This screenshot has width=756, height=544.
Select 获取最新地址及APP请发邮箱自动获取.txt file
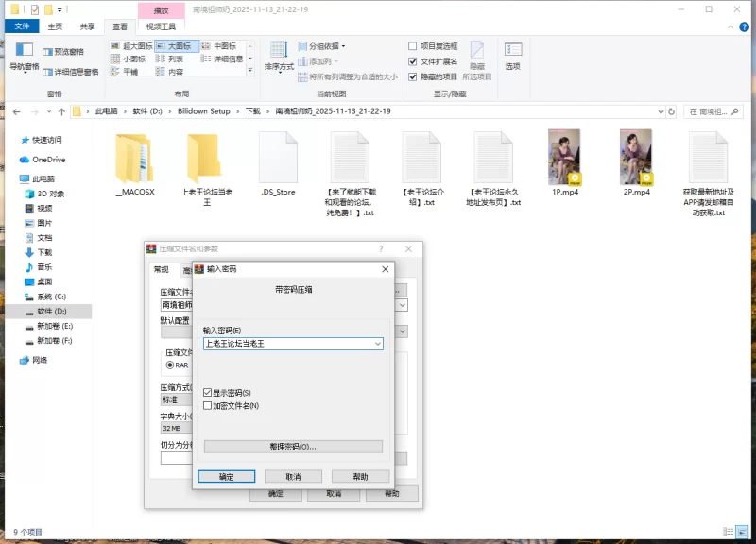[x=708, y=175]
